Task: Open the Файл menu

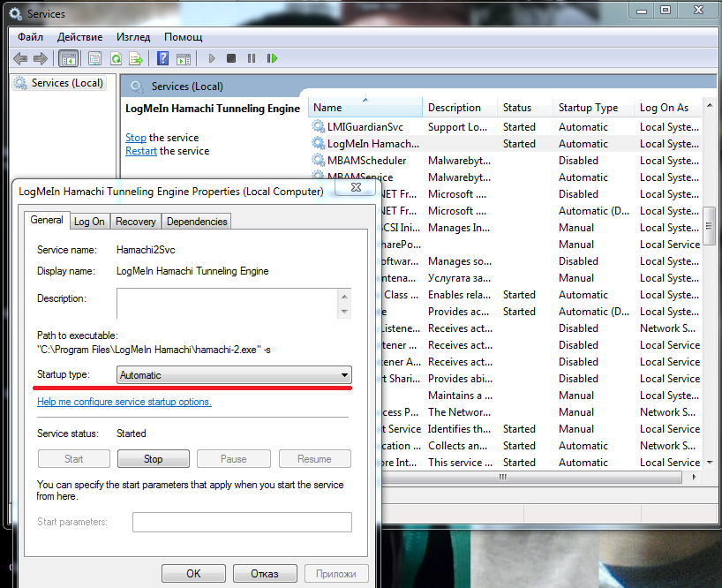Action: (x=30, y=37)
